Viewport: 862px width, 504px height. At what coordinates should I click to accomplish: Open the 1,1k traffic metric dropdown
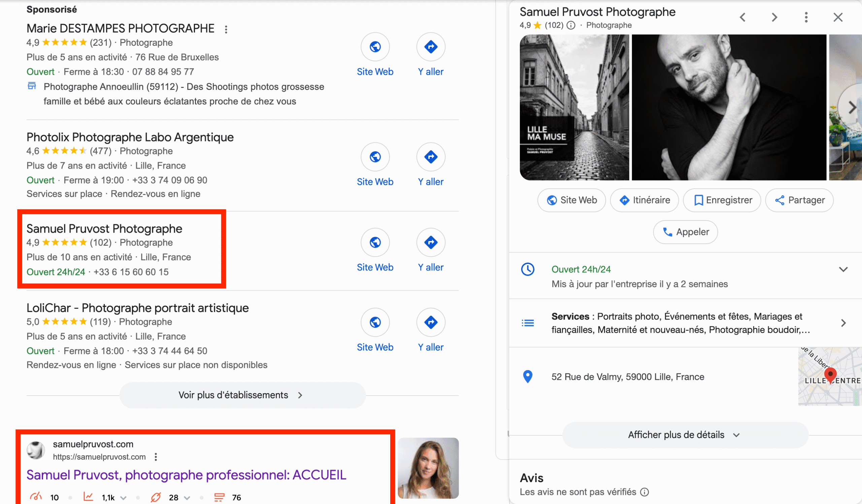pyautogui.click(x=124, y=498)
